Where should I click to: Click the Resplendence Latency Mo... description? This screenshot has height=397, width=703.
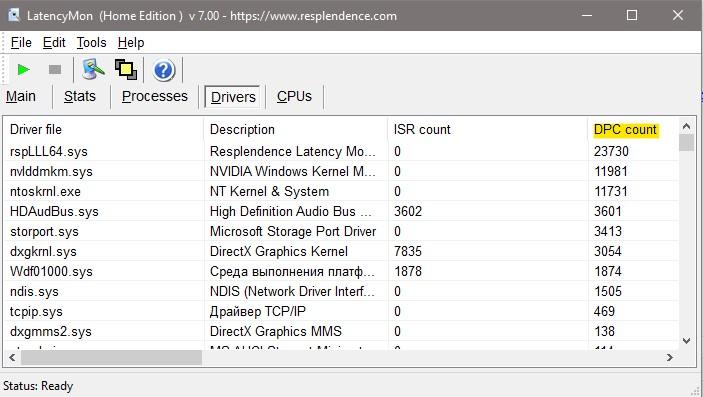point(292,152)
